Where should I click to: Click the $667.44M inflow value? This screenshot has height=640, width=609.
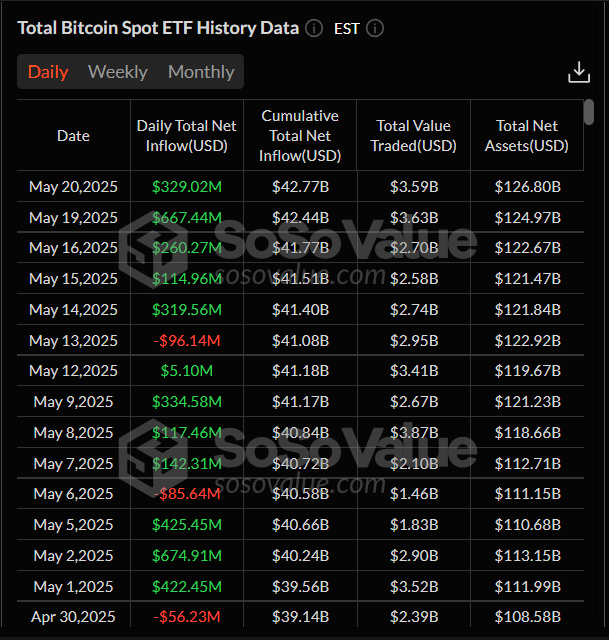pos(187,218)
